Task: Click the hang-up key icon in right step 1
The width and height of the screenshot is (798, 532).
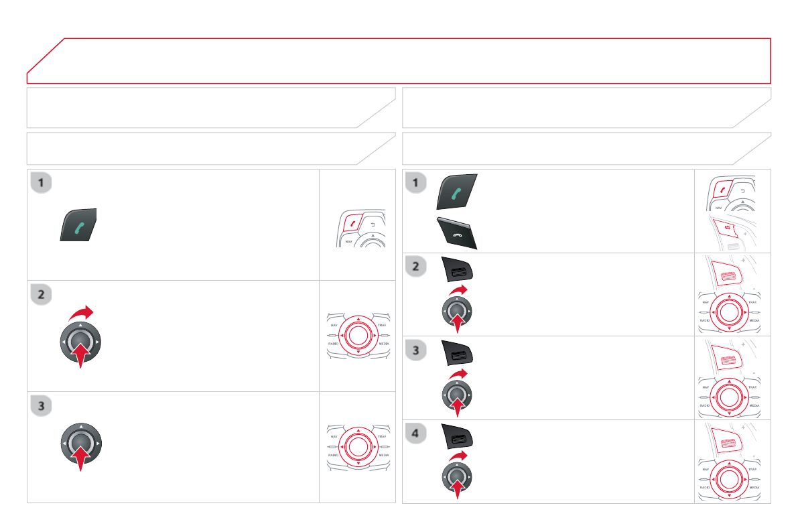Action: [459, 233]
